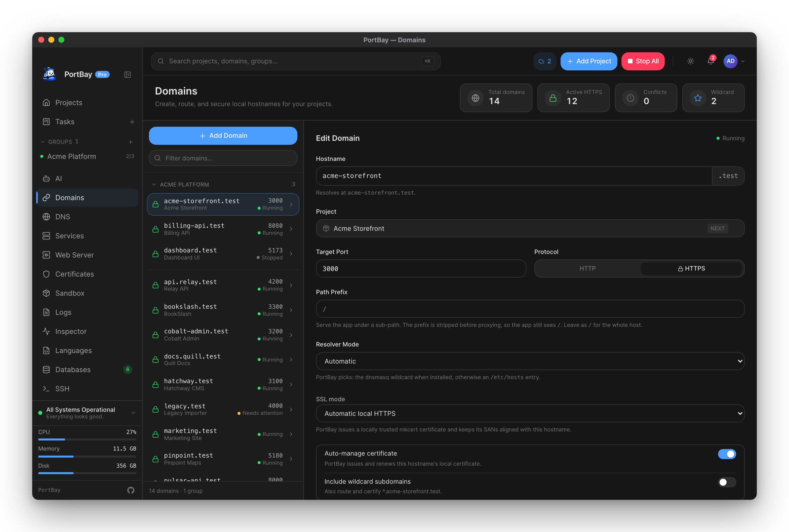Open the SSH section
Screen dimensions: 789x532
(x=87, y=389)
